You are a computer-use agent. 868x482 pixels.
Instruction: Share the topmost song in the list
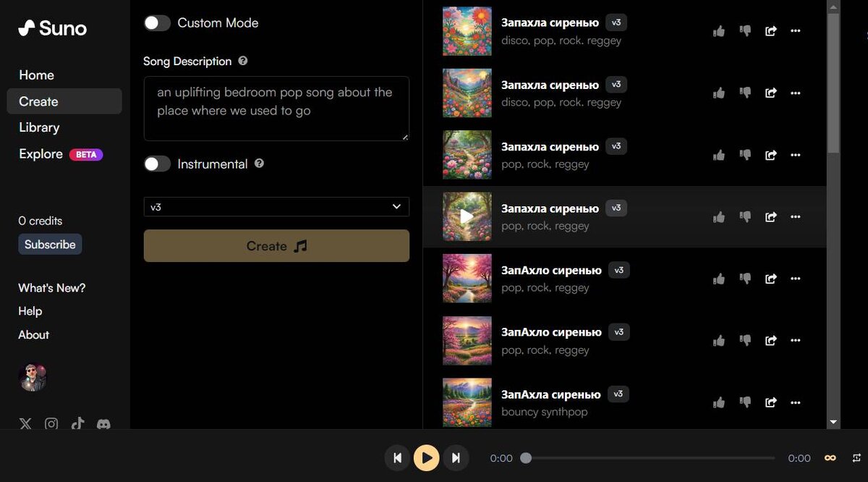(x=771, y=30)
